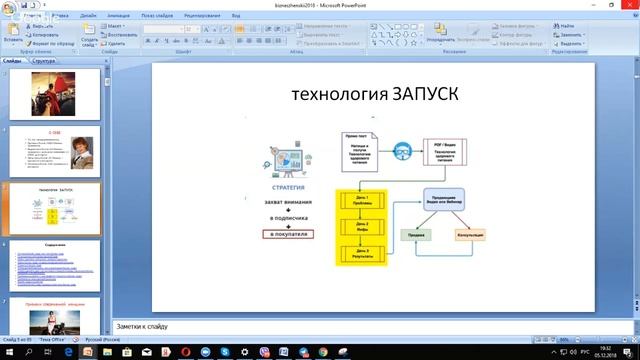Click Найти find button
The image size is (640, 360).
point(564,26)
